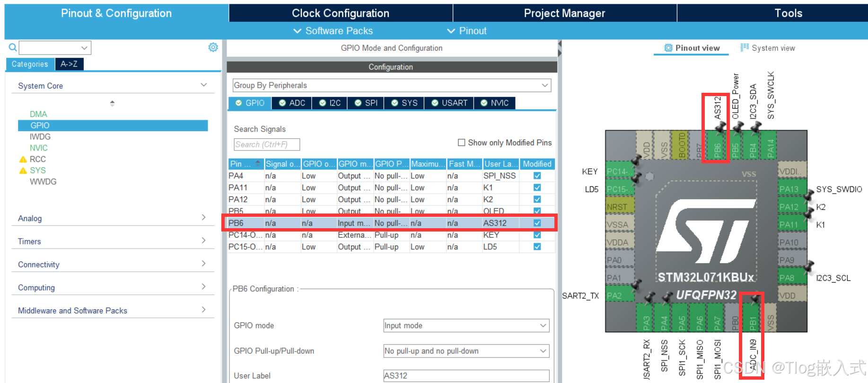This screenshot has width=868, height=383.
Task: Open the Software Packs menu
Action: pyautogui.click(x=333, y=31)
